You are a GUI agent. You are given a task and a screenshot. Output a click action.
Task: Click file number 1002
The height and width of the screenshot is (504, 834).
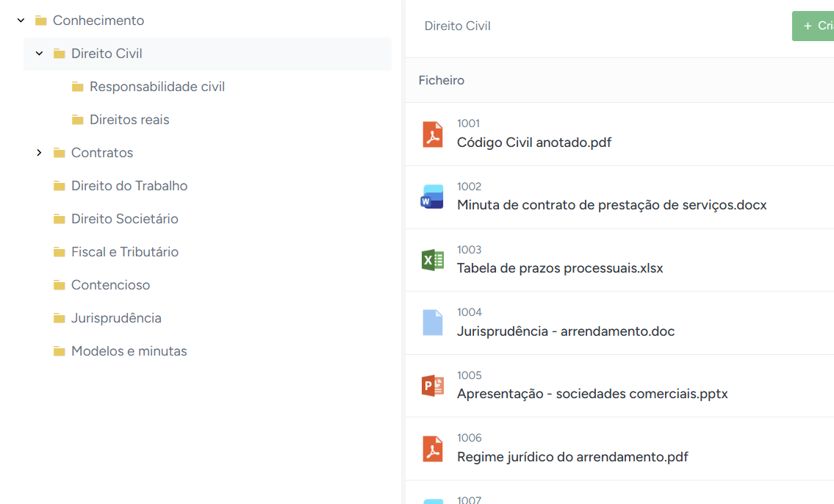coord(469,187)
